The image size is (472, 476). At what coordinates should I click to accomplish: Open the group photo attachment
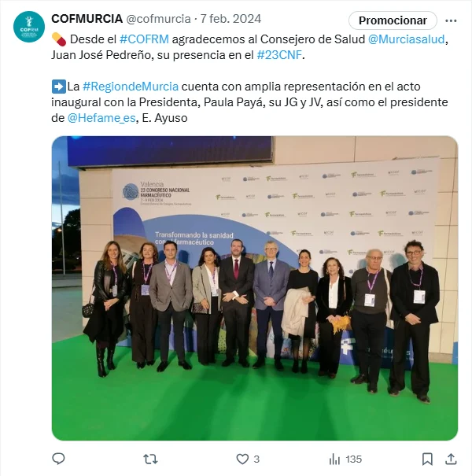(255, 288)
